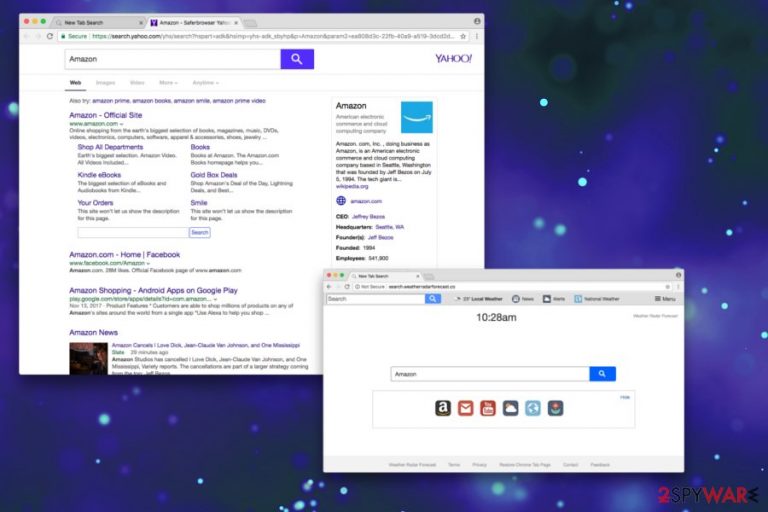Open Chrome profile icon in small window
Screen dimensions: 768x512
coord(678,275)
